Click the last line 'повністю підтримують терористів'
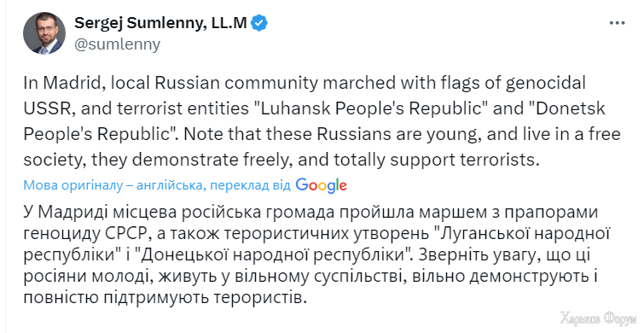The width and height of the screenshot is (644, 333). 165,297
